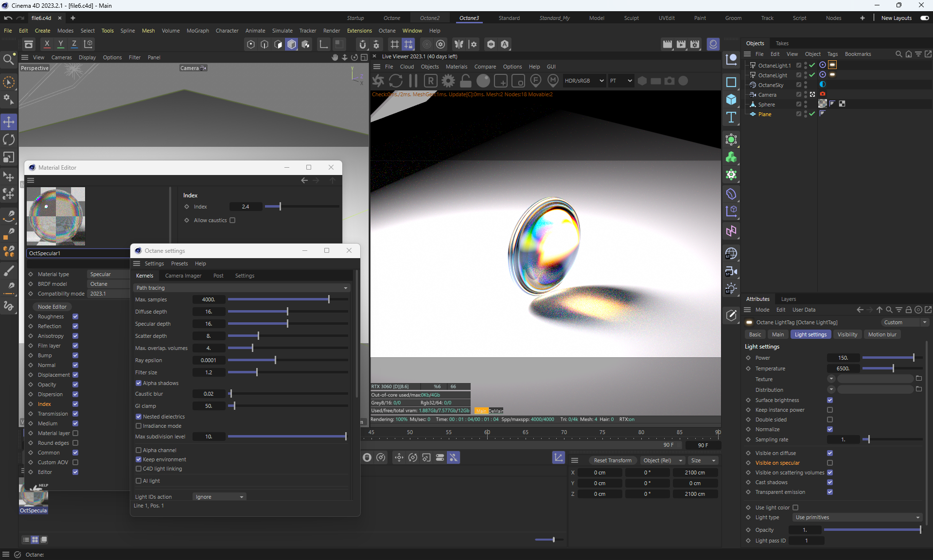Click Undo arrow in the title bar

(x=8, y=18)
